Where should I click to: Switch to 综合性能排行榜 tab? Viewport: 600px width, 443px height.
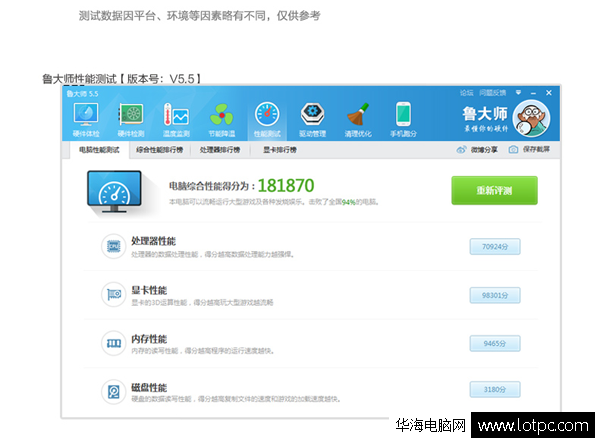click(160, 150)
